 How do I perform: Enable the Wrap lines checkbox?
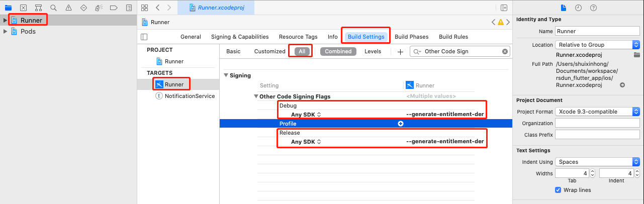(558, 190)
